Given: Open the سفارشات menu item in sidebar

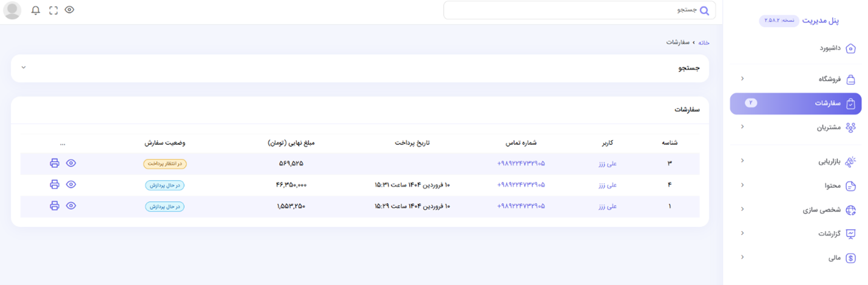Looking at the screenshot, I should click(x=795, y=104).
